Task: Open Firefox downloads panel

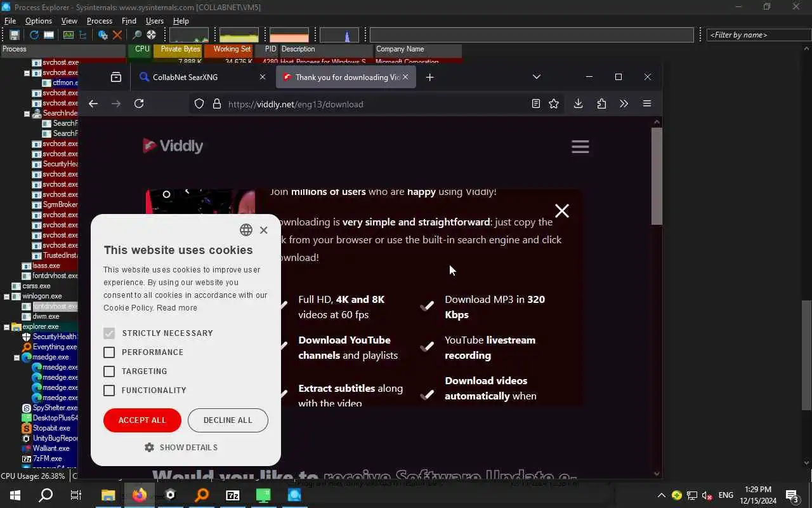Action: click(x=578, y=104)
